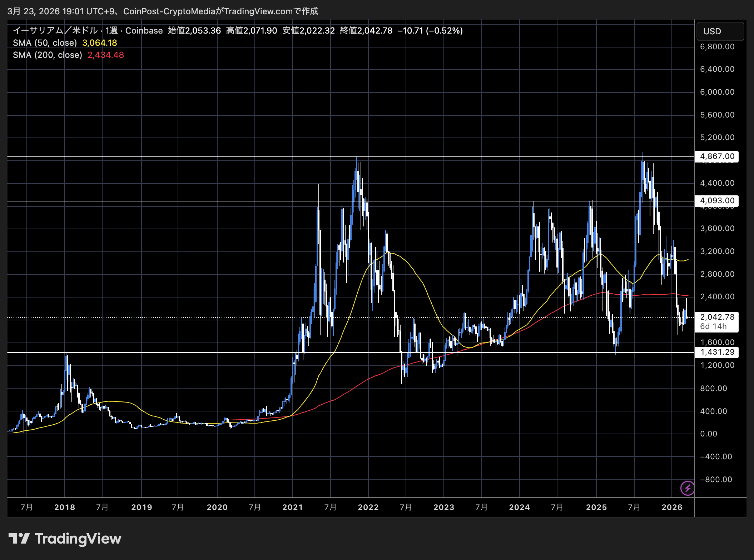The width and height of the screenshot is (754, 560).
Task: Click the 0.00 price scale label
Action: point(709,434)
